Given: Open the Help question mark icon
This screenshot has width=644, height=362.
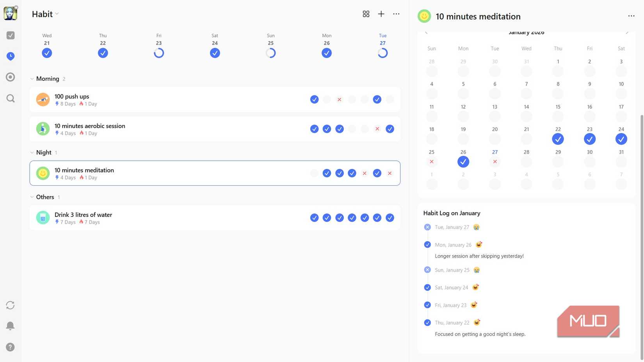Looking at the screenshot, I should 11,347.
